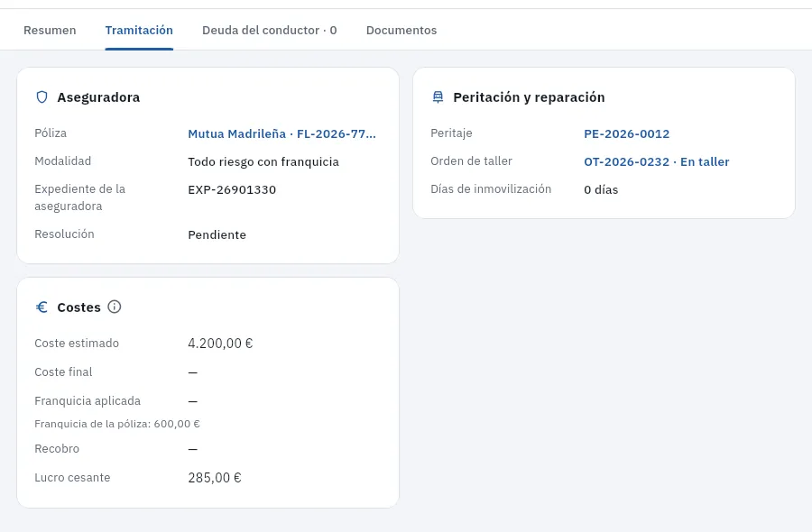The height and width of the screenshot is (532, 812).
Task: Click the euro icon beside Costes
Action: pos(42,307)
